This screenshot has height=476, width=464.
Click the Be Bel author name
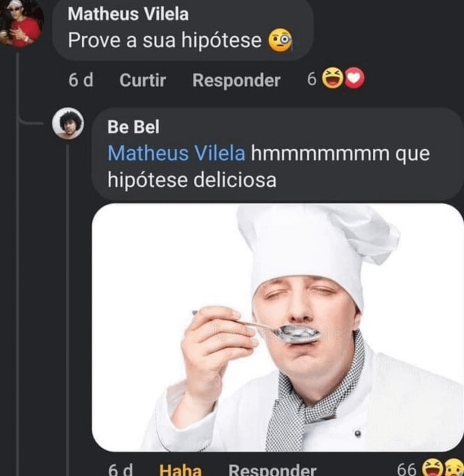(x=134, y=127)
